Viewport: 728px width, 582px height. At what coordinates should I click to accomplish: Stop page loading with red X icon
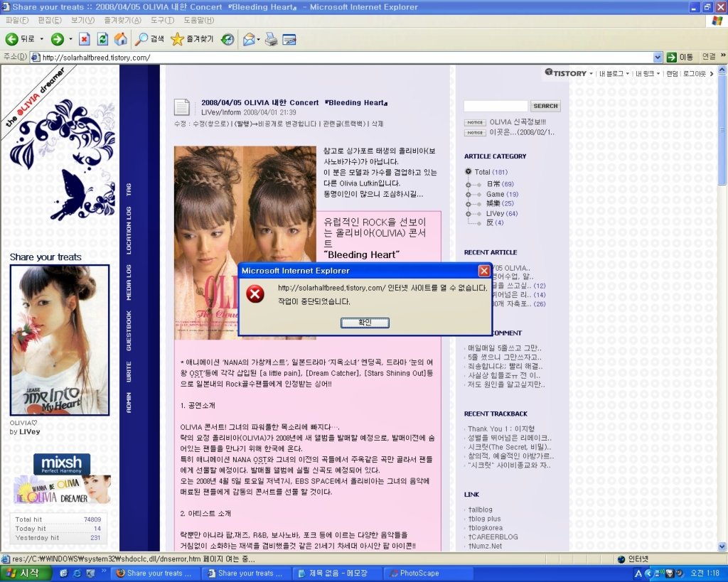coord(84,40)
